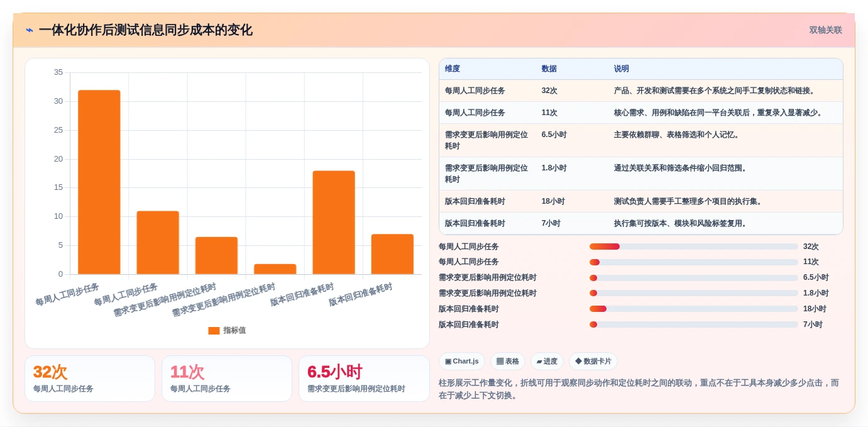
Task: Click the title 一体化协作后测试信息同步成本的变化
Action: point(145,30)
